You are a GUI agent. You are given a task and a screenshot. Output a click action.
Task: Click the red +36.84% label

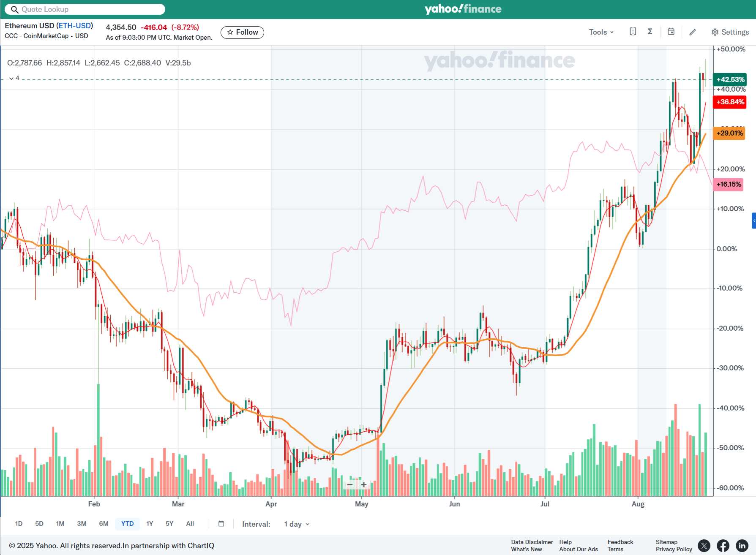click(730, 102)
